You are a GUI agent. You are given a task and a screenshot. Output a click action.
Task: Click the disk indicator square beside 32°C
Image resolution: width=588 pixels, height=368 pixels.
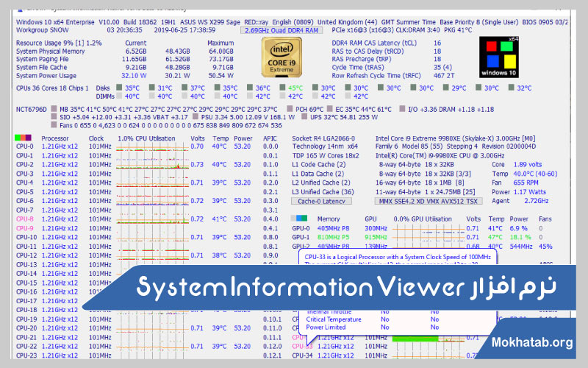(x=511, y=87)
